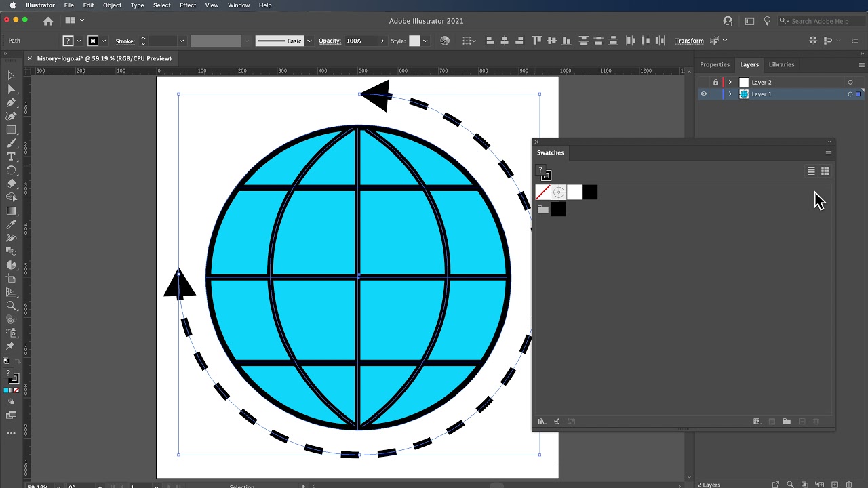Click Horizontal Align Left icon
Image resolution: width=868 pixels, height=488 pixels.
[x=490, y=41]
